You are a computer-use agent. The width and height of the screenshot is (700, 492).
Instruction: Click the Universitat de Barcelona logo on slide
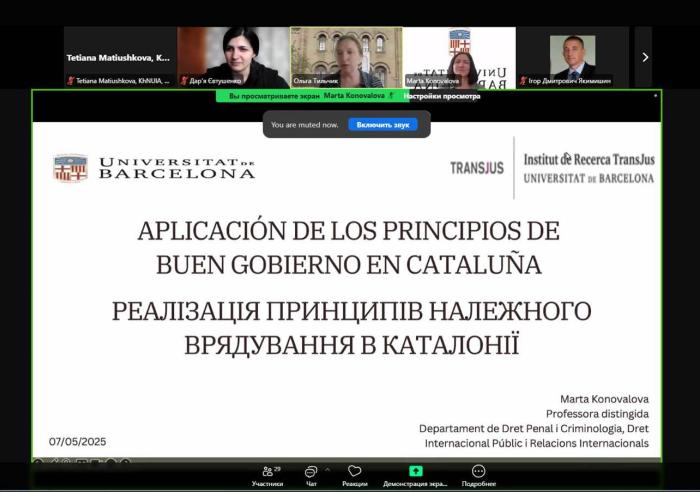click(x=154, y=168)
